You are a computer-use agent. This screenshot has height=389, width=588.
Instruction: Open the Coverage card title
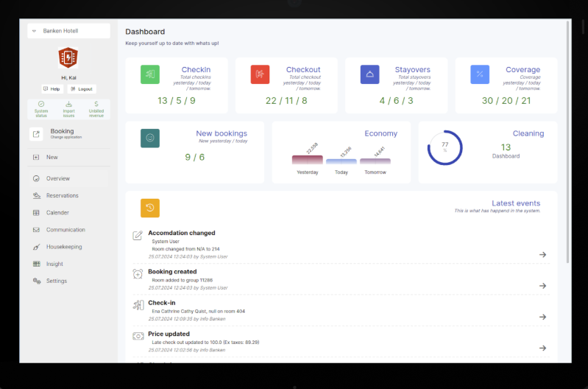click(x=523, y=69)
